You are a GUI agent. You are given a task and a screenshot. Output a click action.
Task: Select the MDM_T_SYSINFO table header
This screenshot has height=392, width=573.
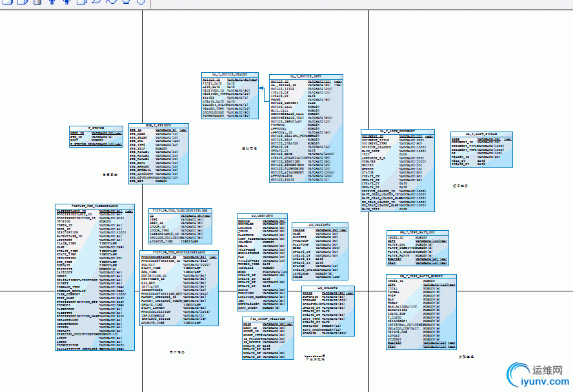[159, 126]
